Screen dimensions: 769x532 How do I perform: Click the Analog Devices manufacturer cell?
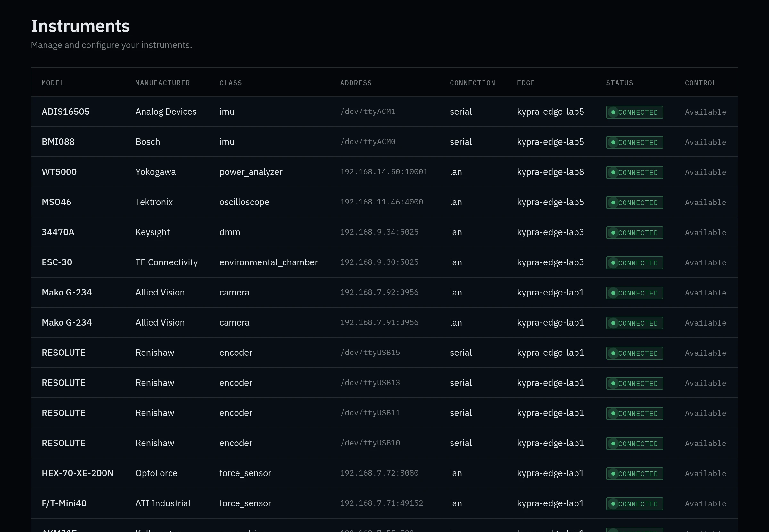166,112
